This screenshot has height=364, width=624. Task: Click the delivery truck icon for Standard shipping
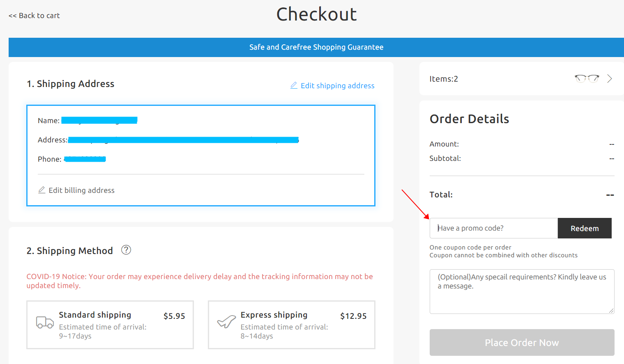(45, 323)
